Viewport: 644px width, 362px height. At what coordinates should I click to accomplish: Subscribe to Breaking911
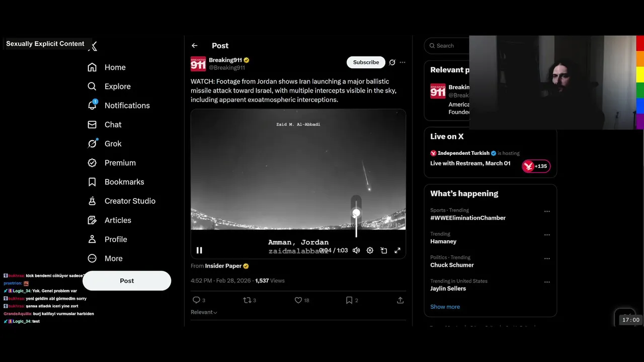click(x=366, y=62)
